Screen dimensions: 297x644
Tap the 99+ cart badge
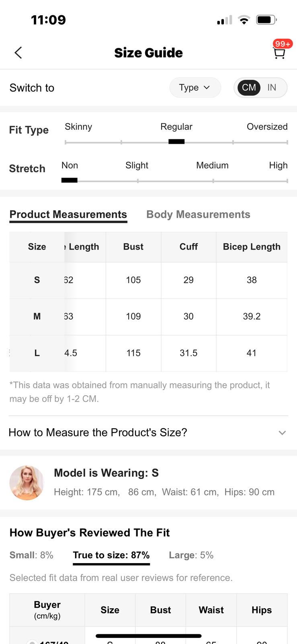tap(283, 44)
